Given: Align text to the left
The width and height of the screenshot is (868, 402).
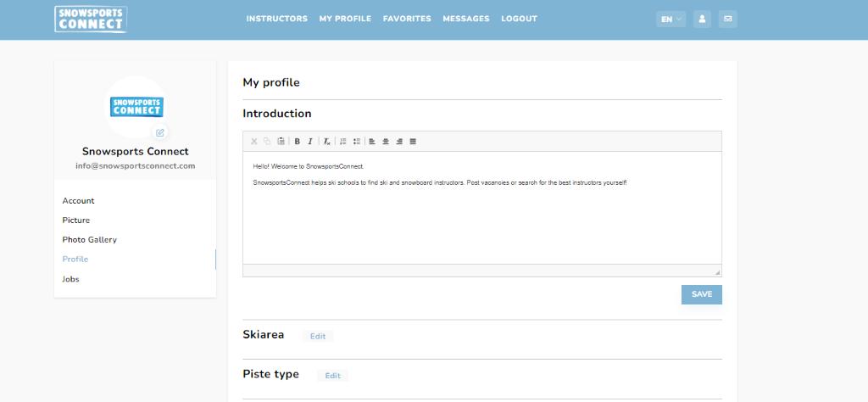Looking at the screenshot, I should (x=372, y=141).
